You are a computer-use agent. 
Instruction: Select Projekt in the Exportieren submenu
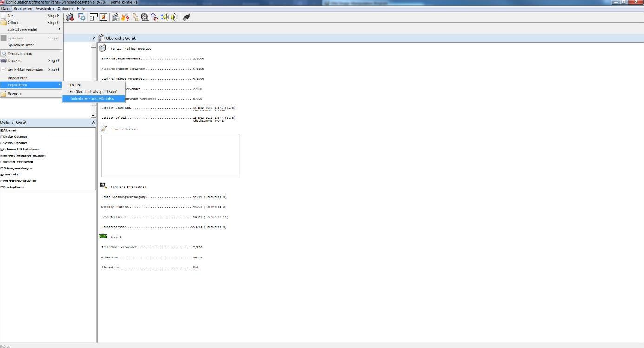click(x=94, y=85)
